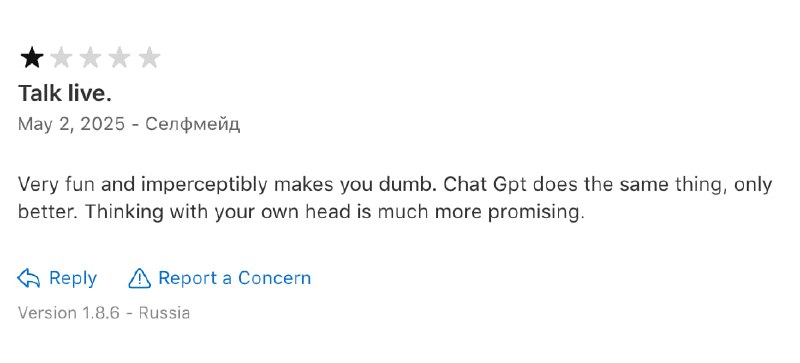The height and width of the screenshot is (363, 800).
Task: Click the review date May 2, 2025
Action: (71, 124)
